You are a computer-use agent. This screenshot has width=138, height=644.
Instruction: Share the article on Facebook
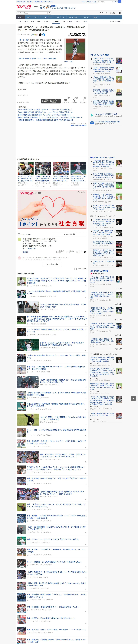44,35
